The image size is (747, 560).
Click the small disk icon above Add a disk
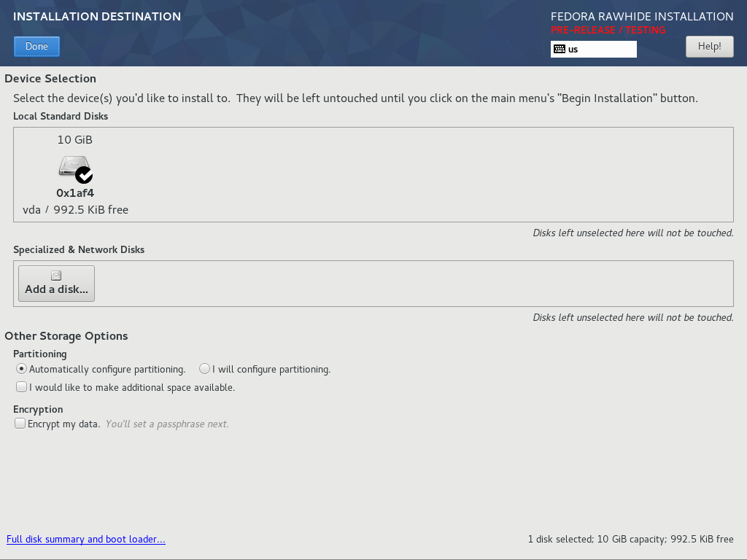[x=56, y=275]
